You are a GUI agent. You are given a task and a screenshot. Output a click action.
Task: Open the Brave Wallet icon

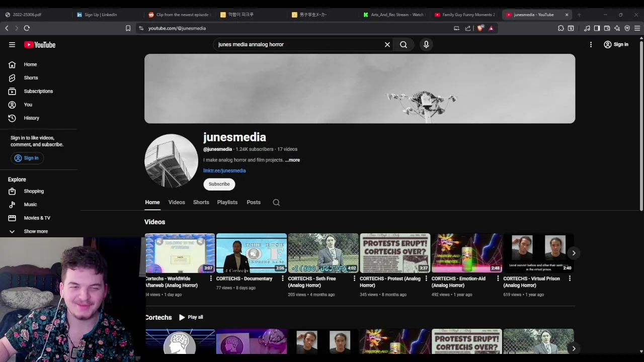[x=607, y=28]
